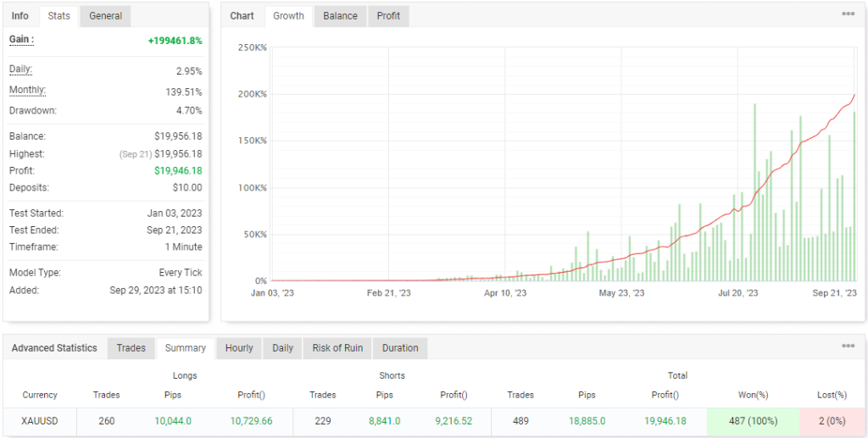This screenshot has height=438, width=868.
Task: Select the Stats tab in Info panel
Action: (58, 16)
